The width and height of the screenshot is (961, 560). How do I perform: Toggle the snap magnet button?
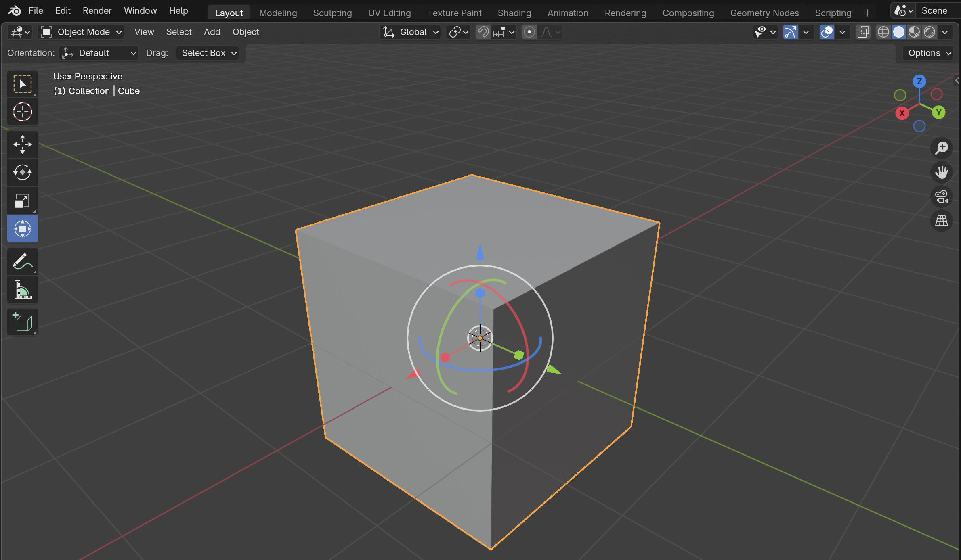click(x=483, y=32)
